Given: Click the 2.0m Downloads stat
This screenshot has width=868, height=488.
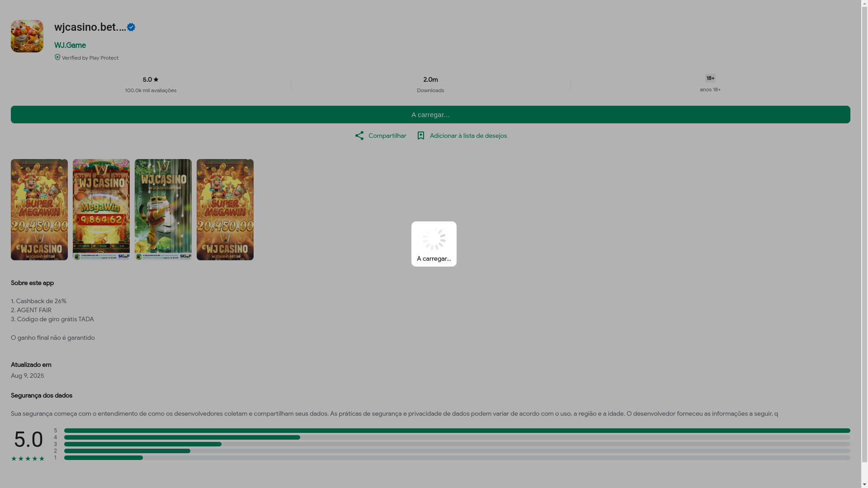Looking at the screenshot, I should coord(430,84).
